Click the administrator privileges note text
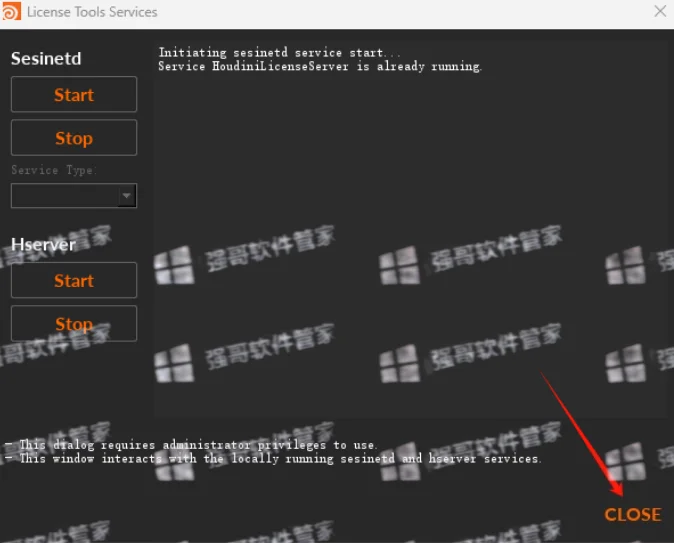This screenshot has width=674, height=543. (191, 445)
